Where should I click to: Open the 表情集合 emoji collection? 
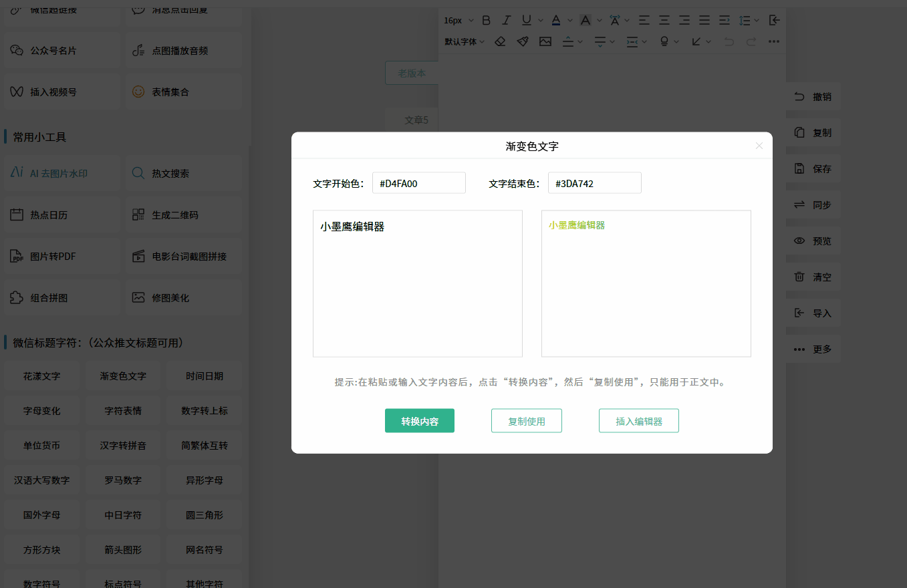[183, 92]
